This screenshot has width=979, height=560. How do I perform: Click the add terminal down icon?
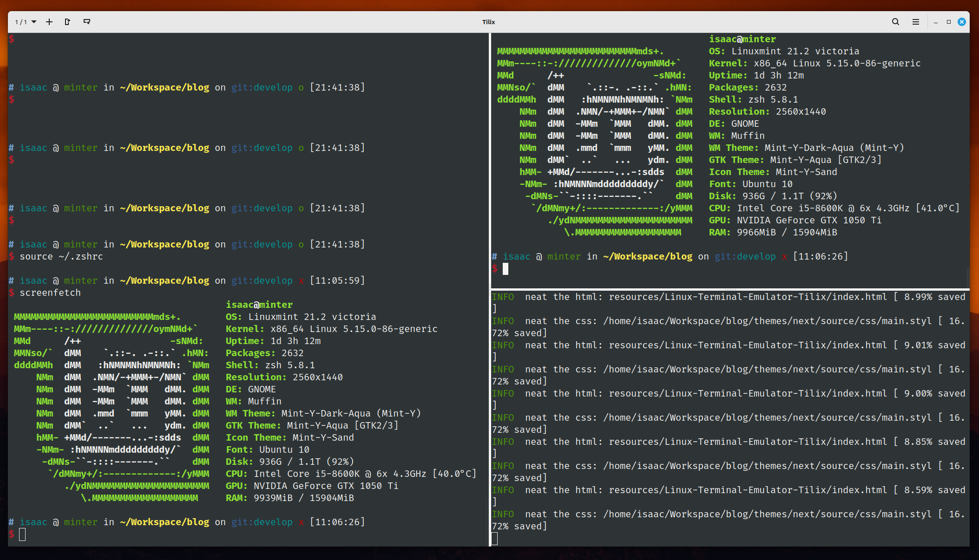[87, 22]
